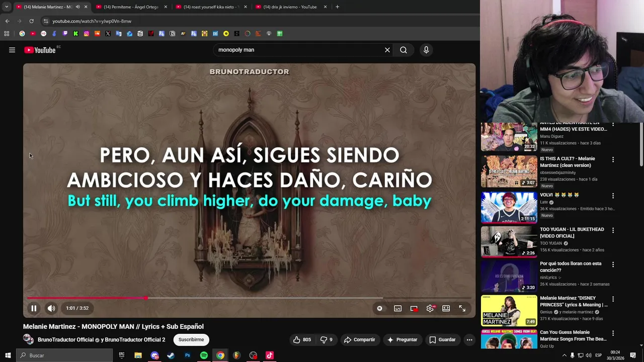The image size is (644, 362).
Task: Toggle subtitles with the captions icon
Action: point(397,308)
